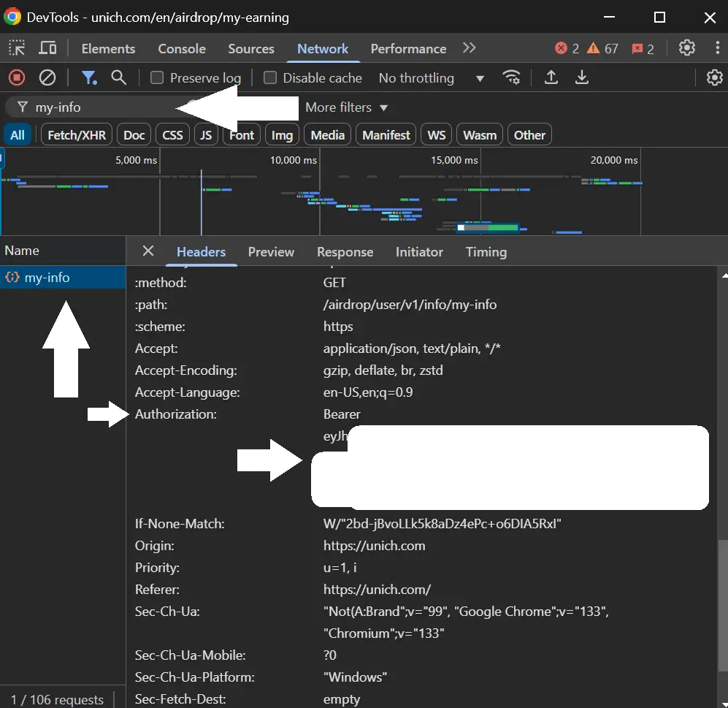Open DevTools settings gear

point(686,47)
